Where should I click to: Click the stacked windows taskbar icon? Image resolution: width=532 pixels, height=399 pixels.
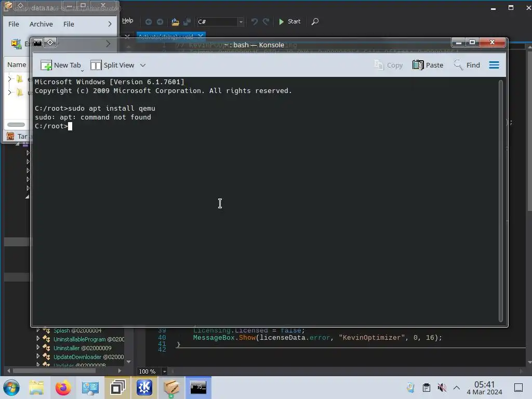point(117,388)
